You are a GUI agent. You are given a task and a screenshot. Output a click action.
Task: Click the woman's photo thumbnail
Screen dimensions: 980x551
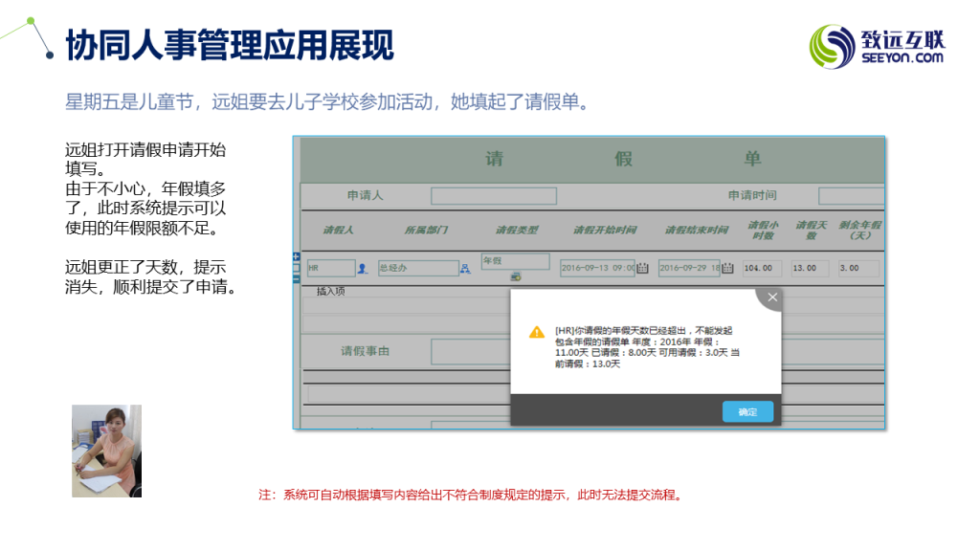pyautogui.click(x=106, y=451)
